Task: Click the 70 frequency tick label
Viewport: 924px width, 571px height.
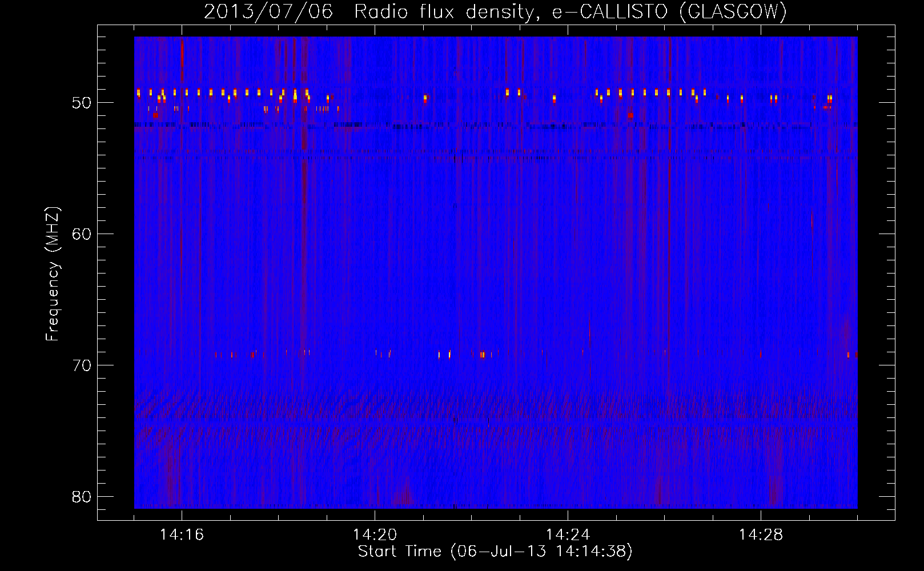Action: (82, 365)
